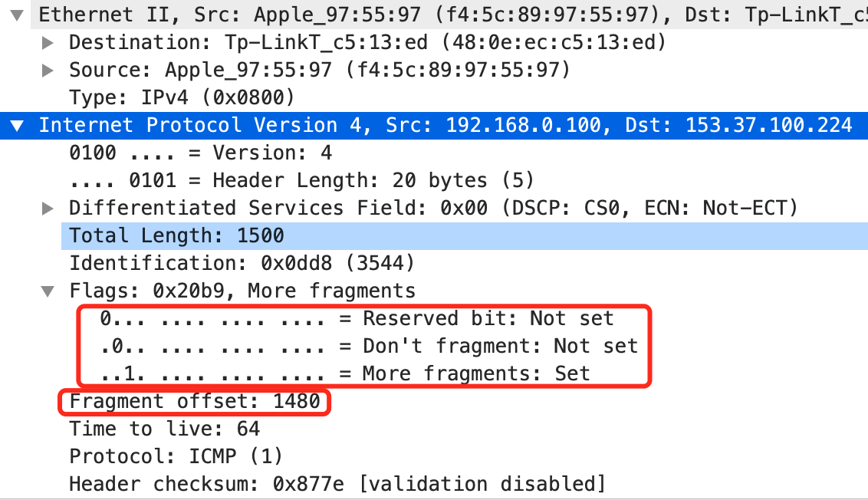Select the More fragments: Set row
The width and height of the screenshot is (868, 500).
[x=345, y=374]
